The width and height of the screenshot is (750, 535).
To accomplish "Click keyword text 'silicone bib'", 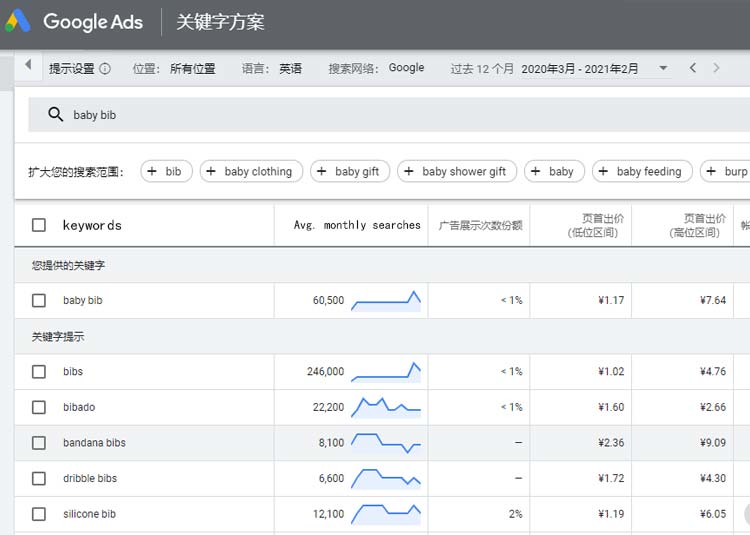I will pos(89,514).
